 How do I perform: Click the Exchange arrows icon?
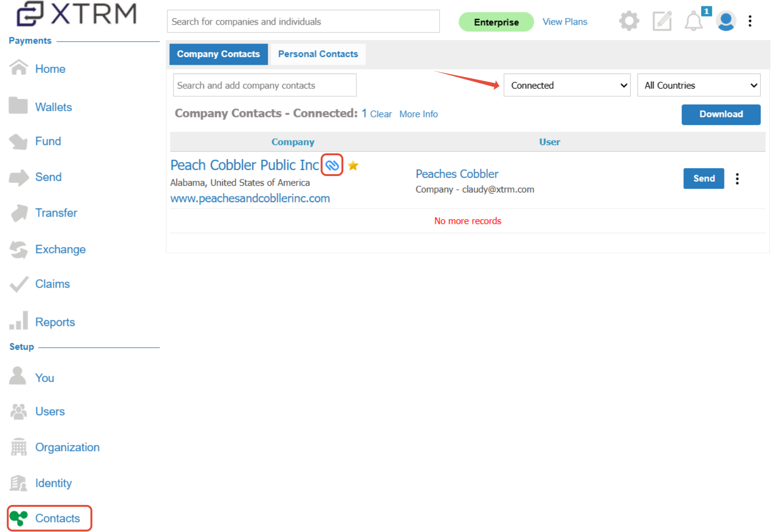tap(18, 250)
